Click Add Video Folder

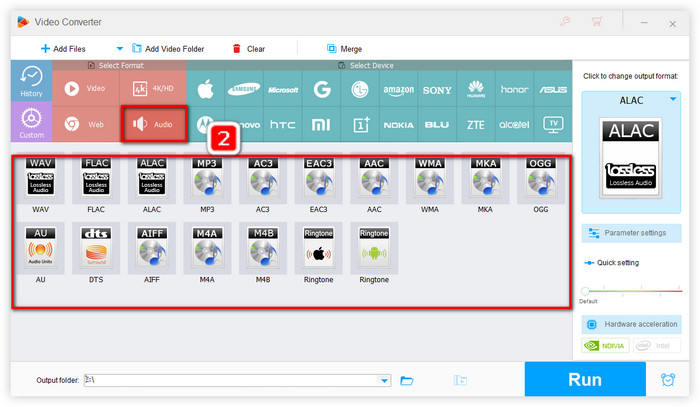click(168, 49)
